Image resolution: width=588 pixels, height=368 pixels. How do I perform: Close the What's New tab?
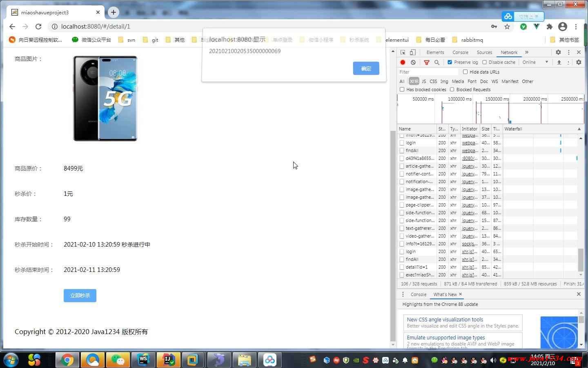(460, 294)
